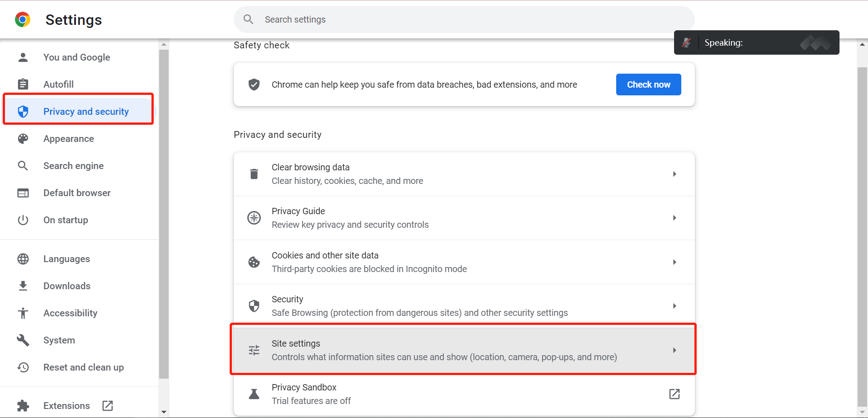
Task: Click the palette icon beside Appearance
Action: (23, 139)
